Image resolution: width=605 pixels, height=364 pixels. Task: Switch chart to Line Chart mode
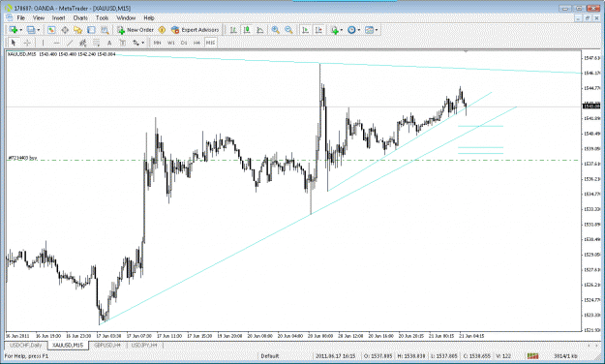(260, 30)
